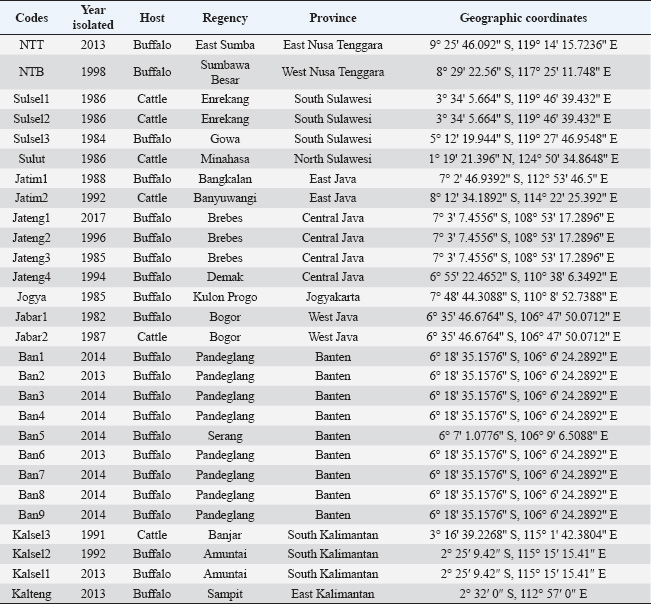Viewport: 651px width, 604px height.
Task: Click the Codes column header
Action: coord(30,19)
